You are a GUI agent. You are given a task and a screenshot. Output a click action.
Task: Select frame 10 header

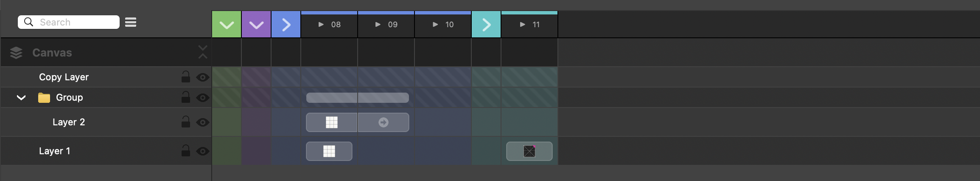pos(449,25)
